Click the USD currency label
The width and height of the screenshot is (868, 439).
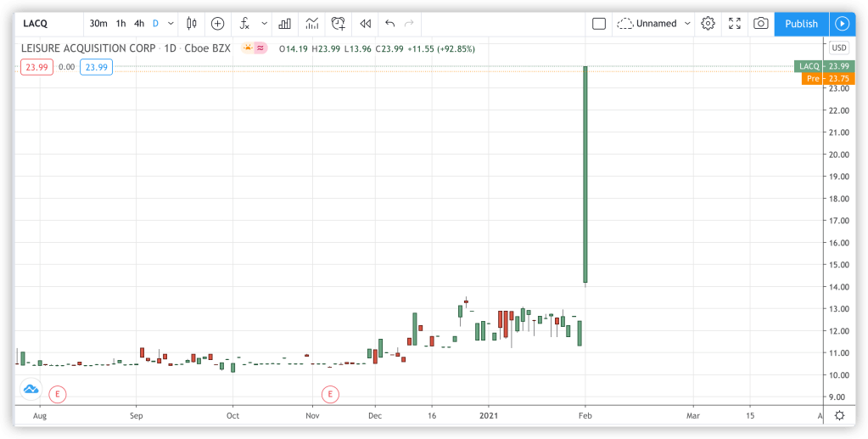pyautogui.click(x=838, y=48)
